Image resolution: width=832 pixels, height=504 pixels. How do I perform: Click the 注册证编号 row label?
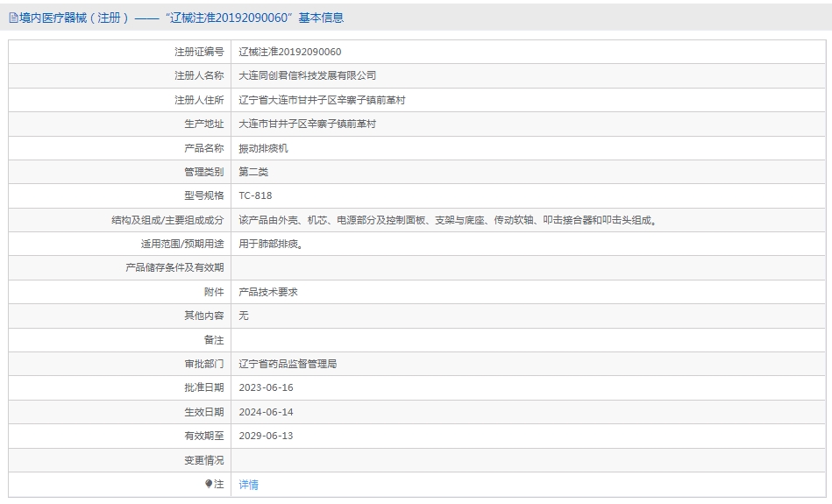pos(199,52)
